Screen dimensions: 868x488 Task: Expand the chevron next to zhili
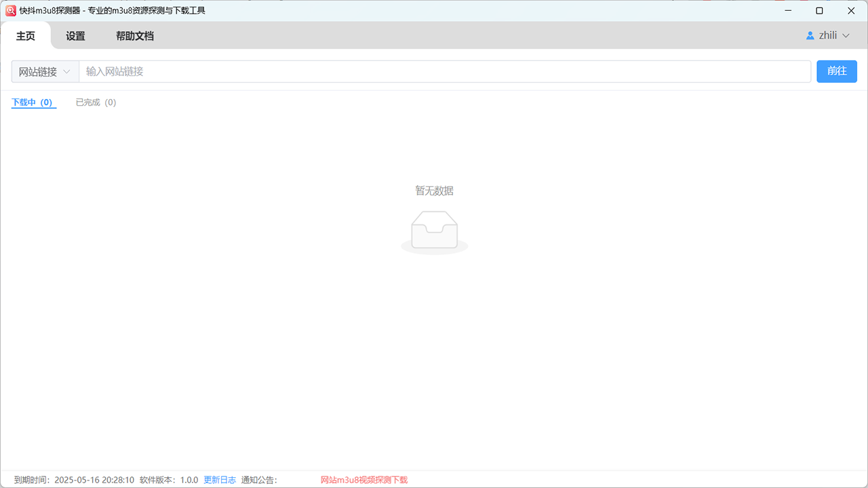coord(846,36)
